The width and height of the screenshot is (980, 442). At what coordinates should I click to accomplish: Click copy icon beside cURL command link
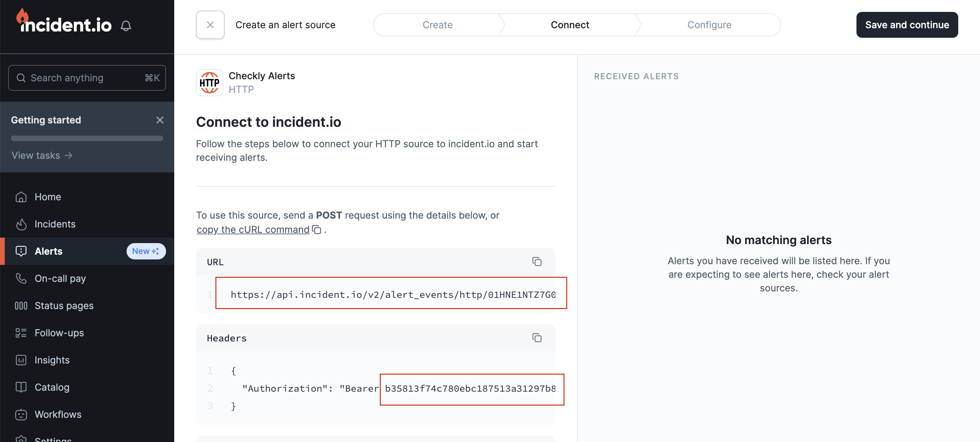point(316,230)
